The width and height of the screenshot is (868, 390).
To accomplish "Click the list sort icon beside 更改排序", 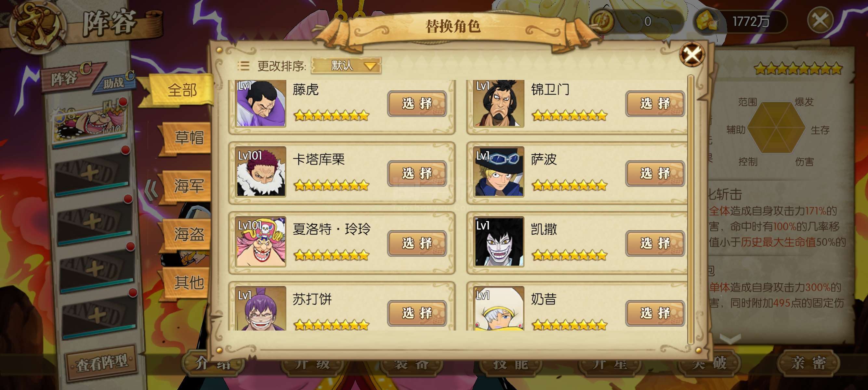I will click(243, 66).
